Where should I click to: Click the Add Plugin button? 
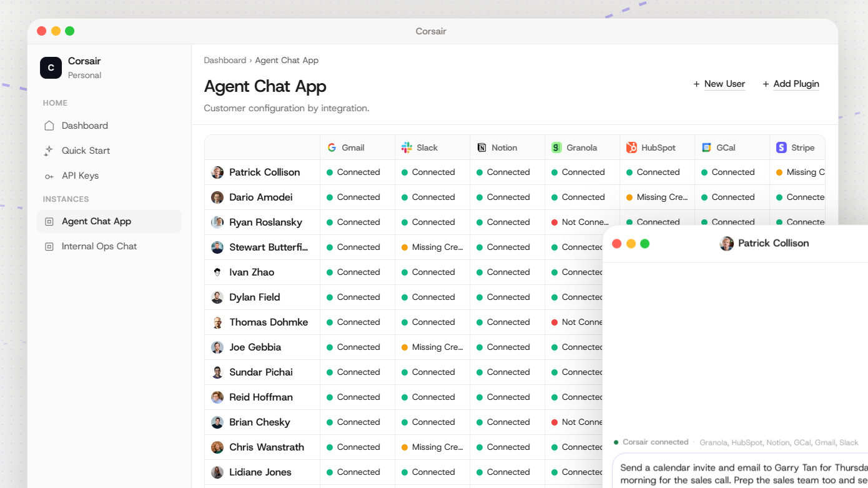(x=791, y=84)
